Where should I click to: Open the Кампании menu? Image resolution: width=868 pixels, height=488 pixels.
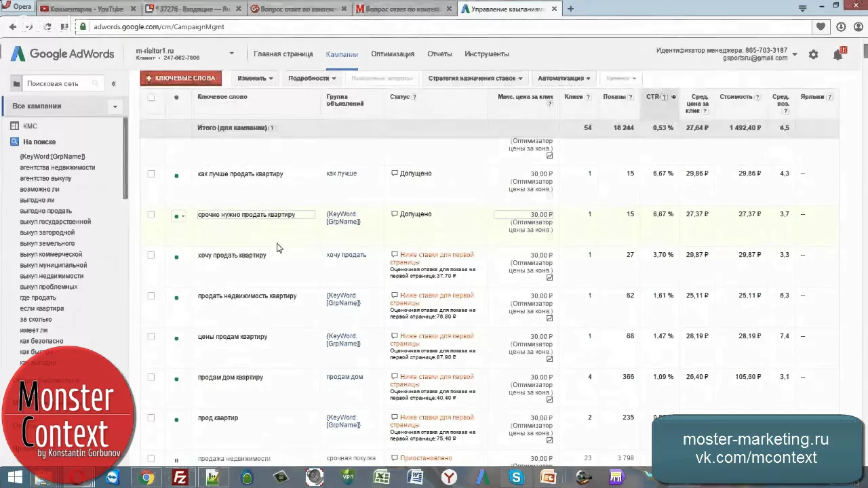pos(342,54)
